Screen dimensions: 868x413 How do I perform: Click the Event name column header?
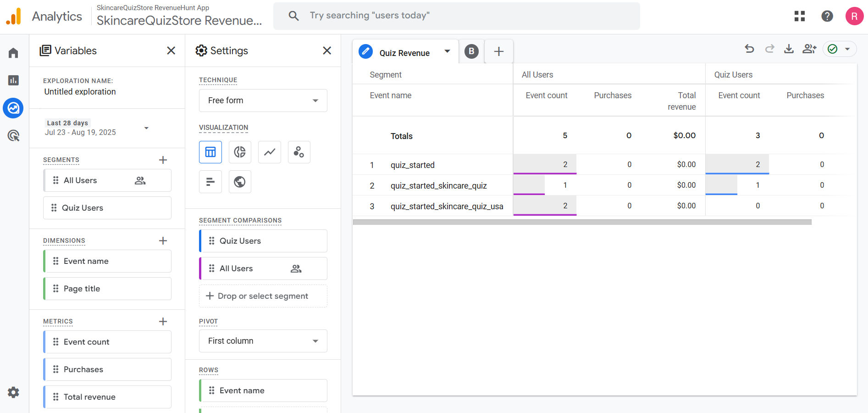click(x=391, y=95)
